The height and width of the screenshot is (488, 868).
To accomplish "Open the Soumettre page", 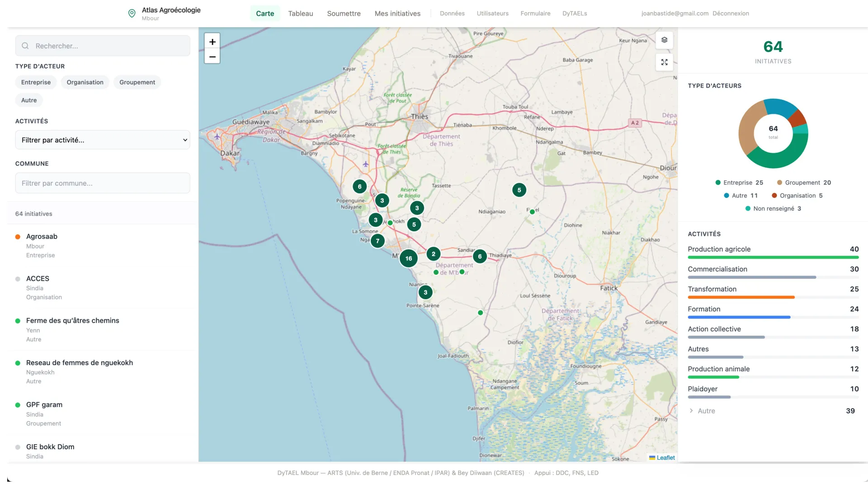I will (344, 14).
